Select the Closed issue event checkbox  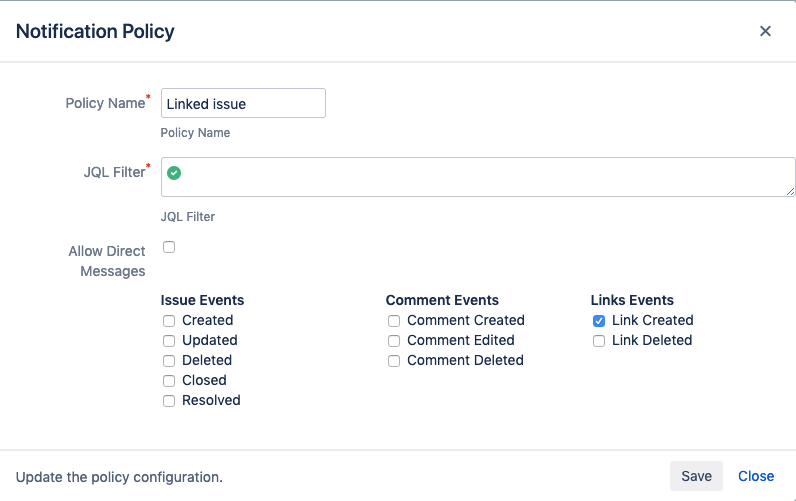[169, 381]
